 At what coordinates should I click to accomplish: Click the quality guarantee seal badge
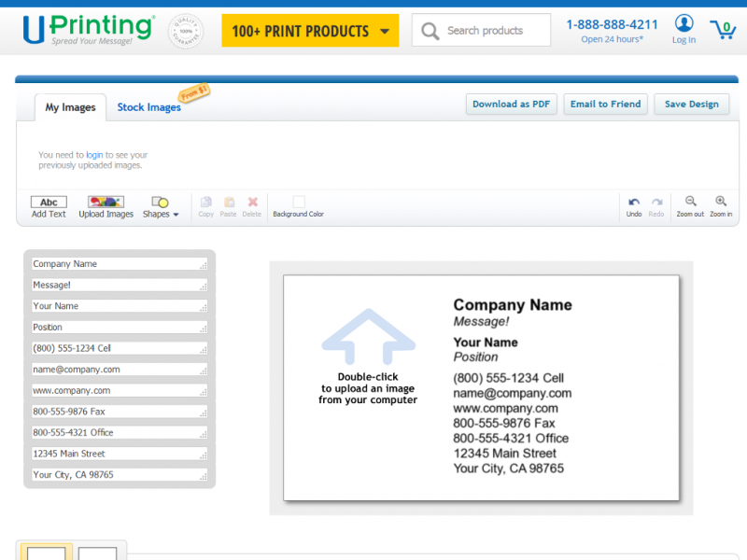pos(186,31)
